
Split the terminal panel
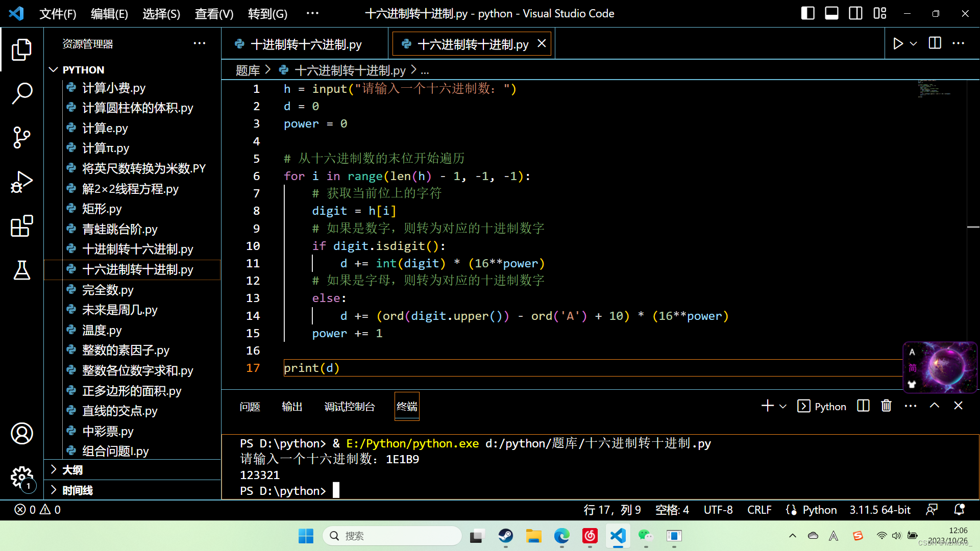click(x=863, y=406)
